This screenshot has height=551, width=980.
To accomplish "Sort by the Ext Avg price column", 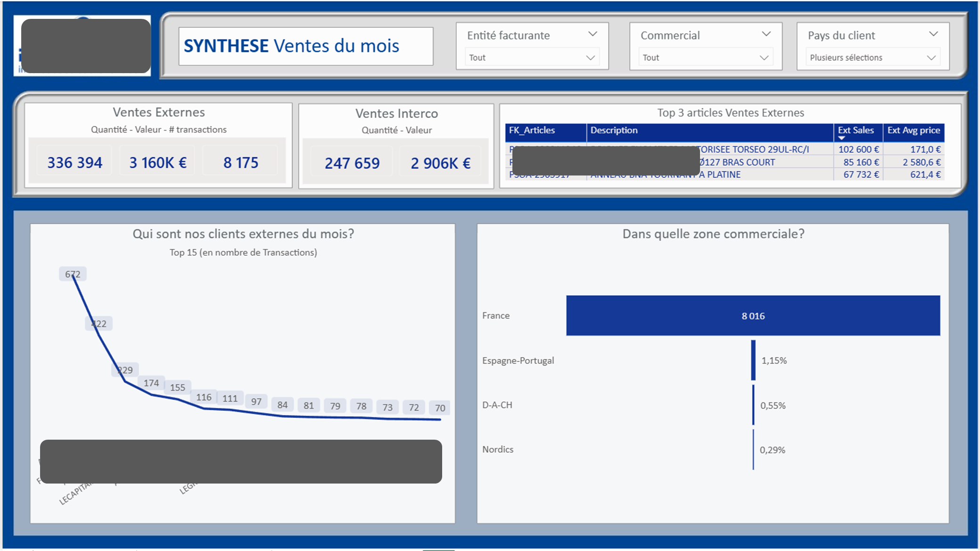I will [913, 130].
